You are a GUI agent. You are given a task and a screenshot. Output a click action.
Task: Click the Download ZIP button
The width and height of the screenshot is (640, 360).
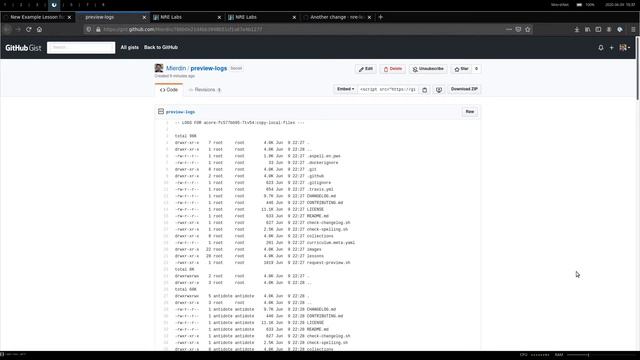tap(464, 89)
